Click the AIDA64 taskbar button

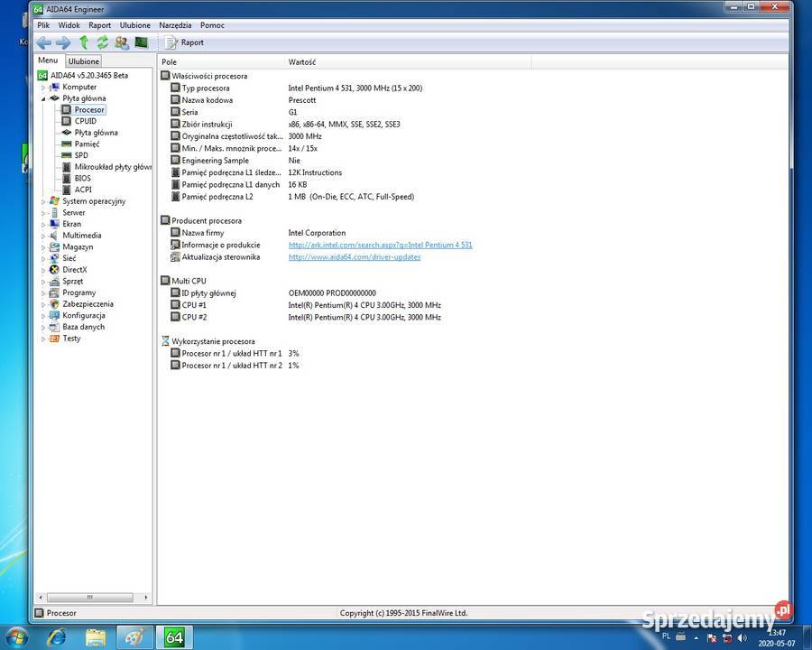coord(174,637)
